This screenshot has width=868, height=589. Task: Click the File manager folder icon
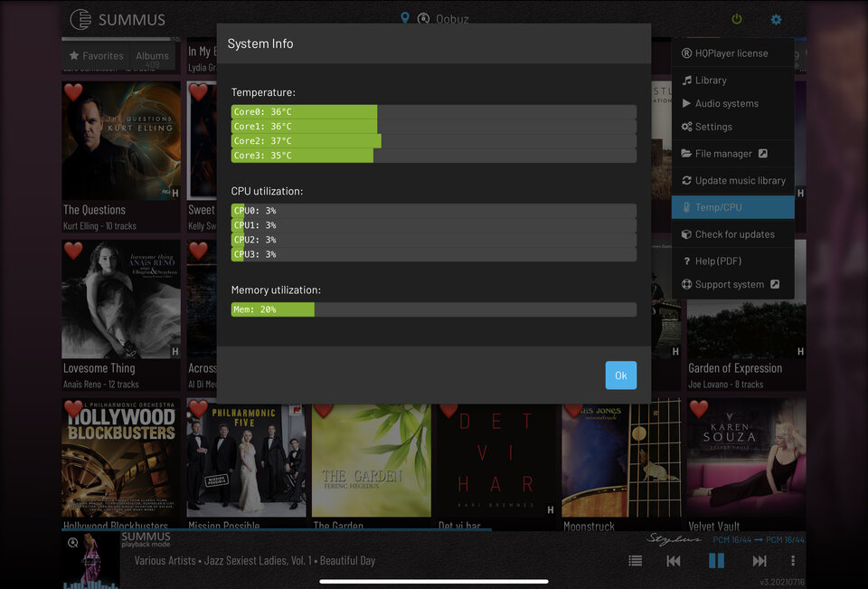(x=686, y=154)
